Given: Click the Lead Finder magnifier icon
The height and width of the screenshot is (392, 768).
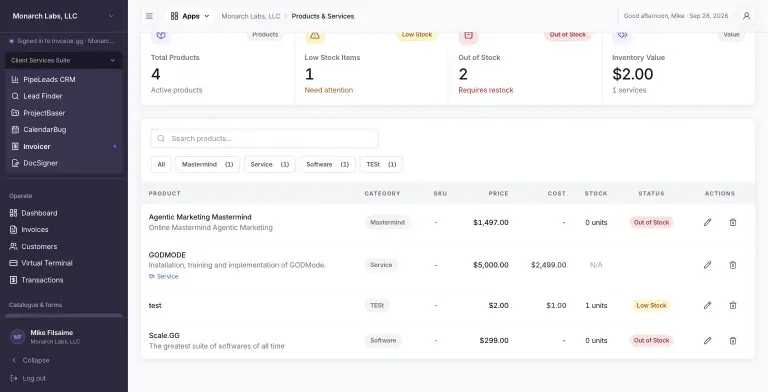Looking at the screenshot, I should [x=15, y=96].
